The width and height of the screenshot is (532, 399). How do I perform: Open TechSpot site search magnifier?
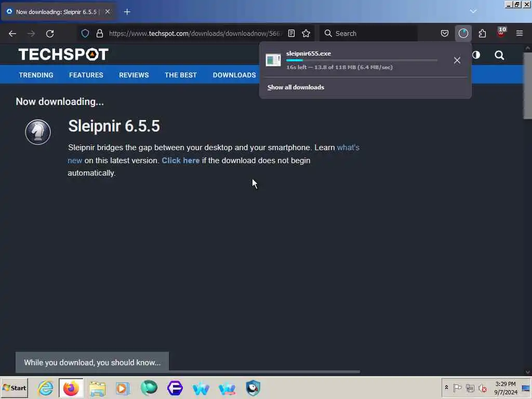click(x=499, y=55)
